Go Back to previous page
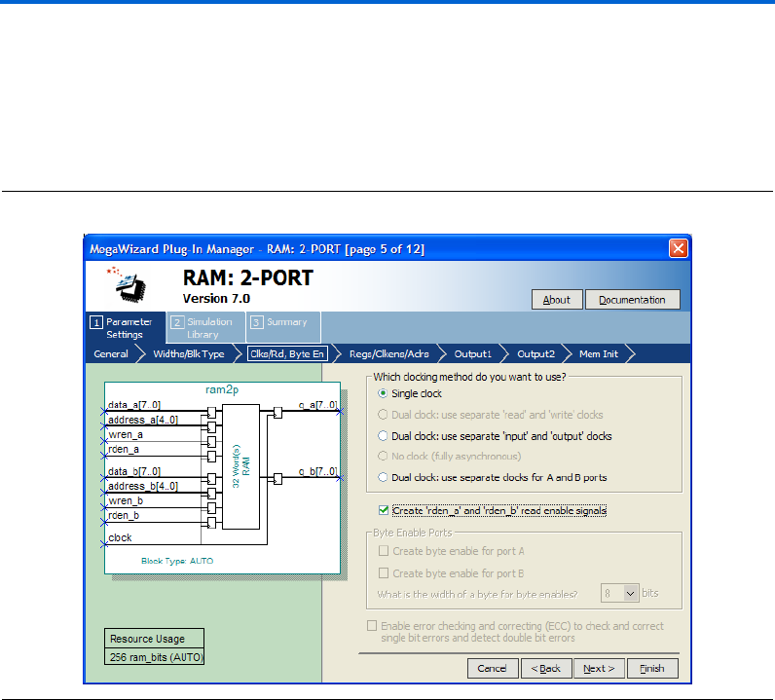775x700 pixels. point(546,669)
